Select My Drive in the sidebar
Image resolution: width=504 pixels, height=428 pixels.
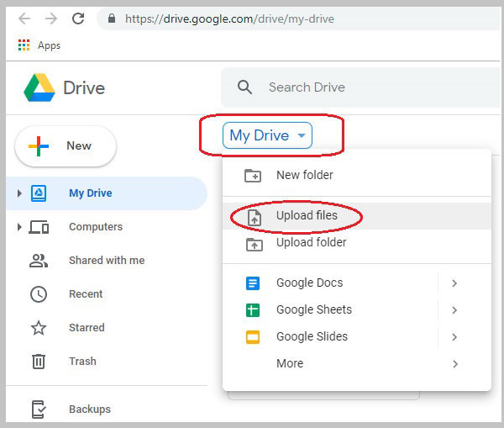click(107, 193)
